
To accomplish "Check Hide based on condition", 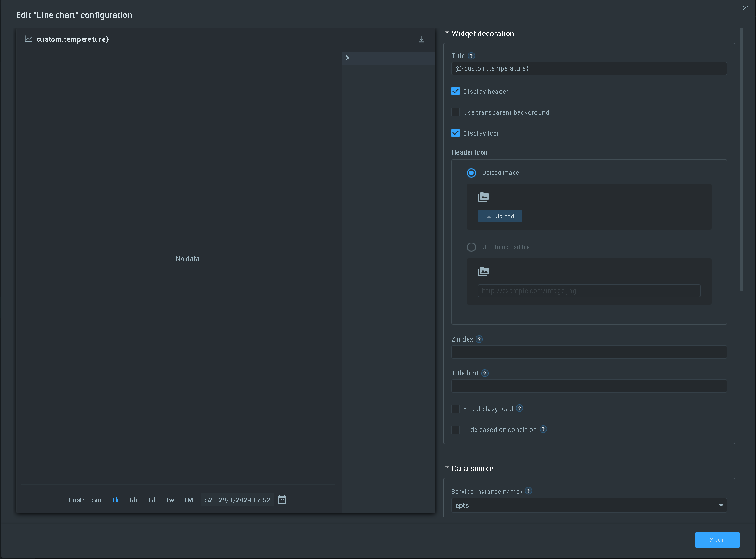I will (x=456, y=430).
